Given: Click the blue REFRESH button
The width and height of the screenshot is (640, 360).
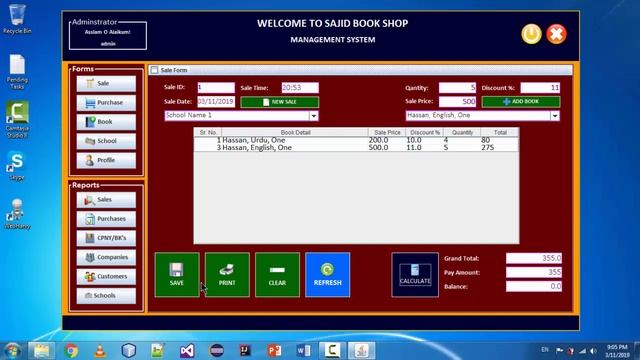Looking at the screenshot, I should tap(327, 275).
